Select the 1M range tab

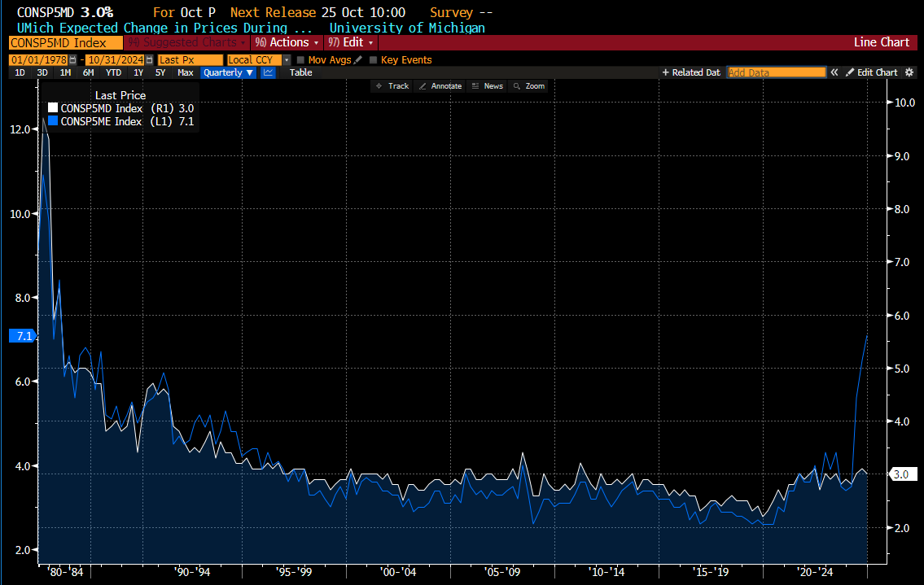pos(65,72)
